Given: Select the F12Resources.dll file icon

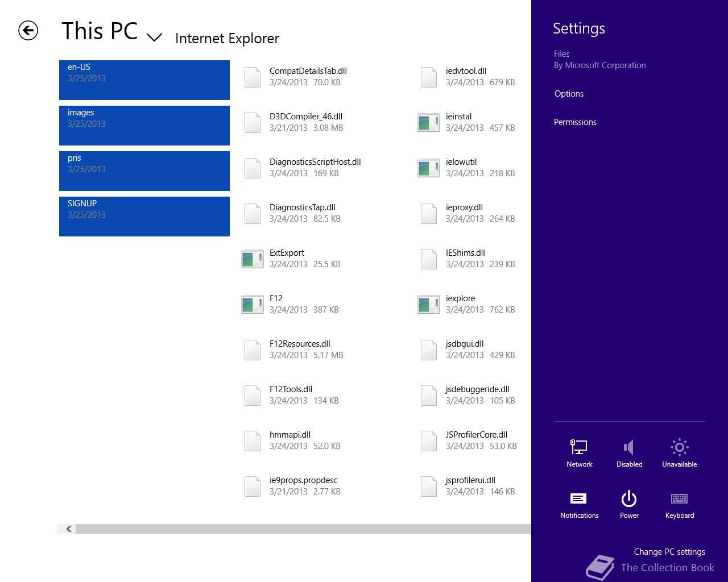Looking at the screenshot, I should click(253, 350).
